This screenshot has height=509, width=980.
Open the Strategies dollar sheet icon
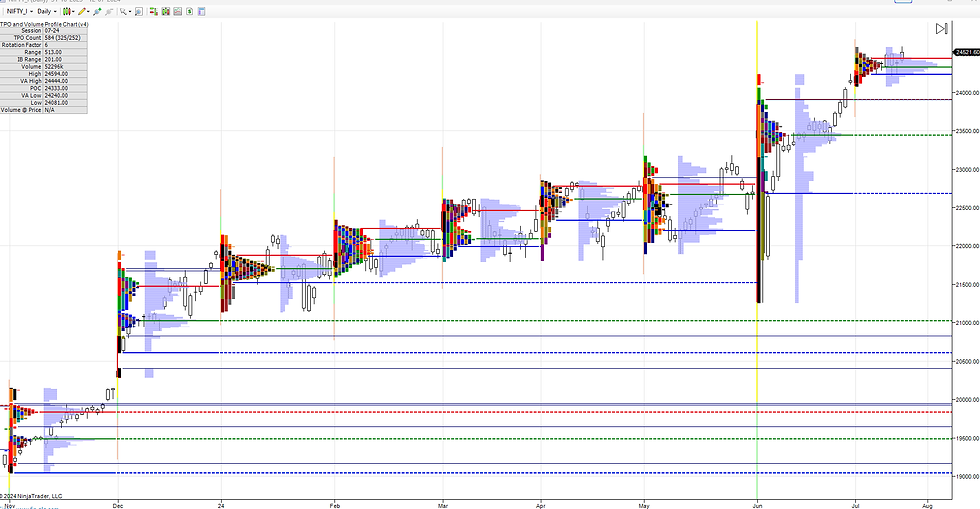tap(189, 11)
